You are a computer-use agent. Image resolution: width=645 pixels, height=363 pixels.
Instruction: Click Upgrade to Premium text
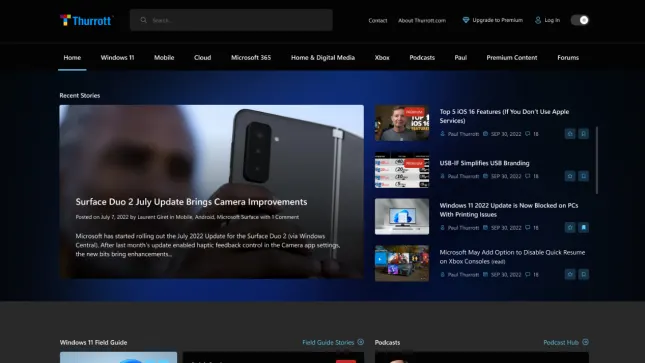pyautogui.click(x=497, y=20)
